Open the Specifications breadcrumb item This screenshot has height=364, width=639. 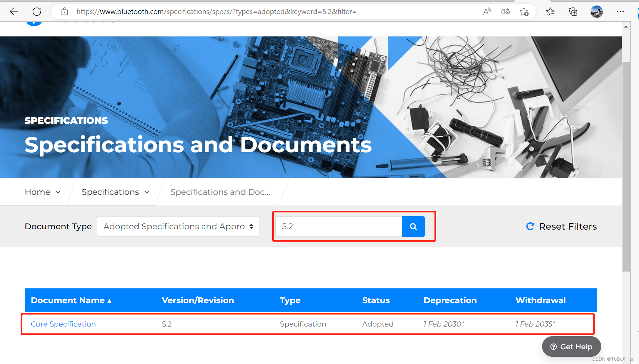(x=110, y=192)
